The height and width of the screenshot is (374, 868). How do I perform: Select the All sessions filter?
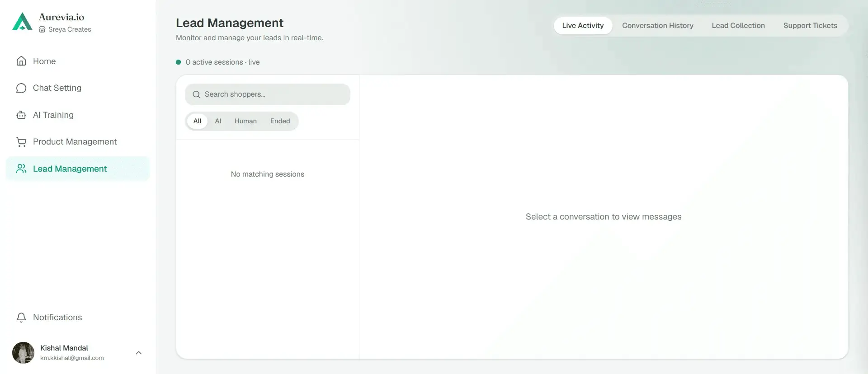pos(198,121)
